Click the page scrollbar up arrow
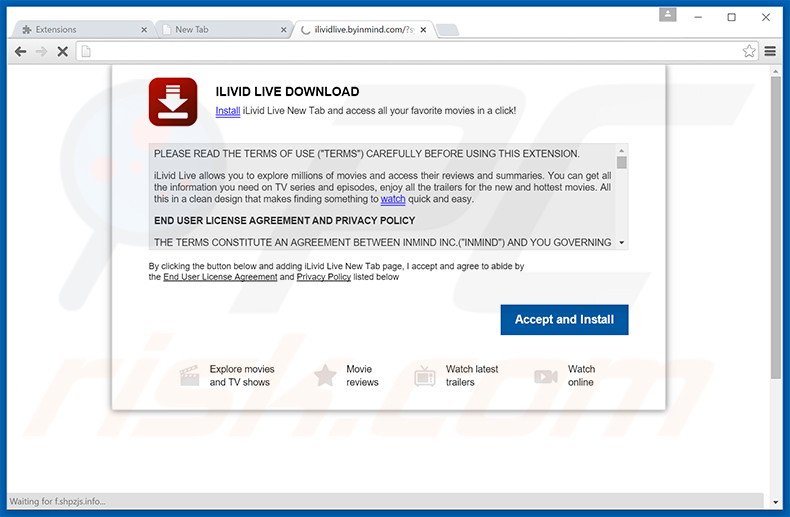Image resolution: width=790 pixels, height=517 pixels. coord(776,72)
